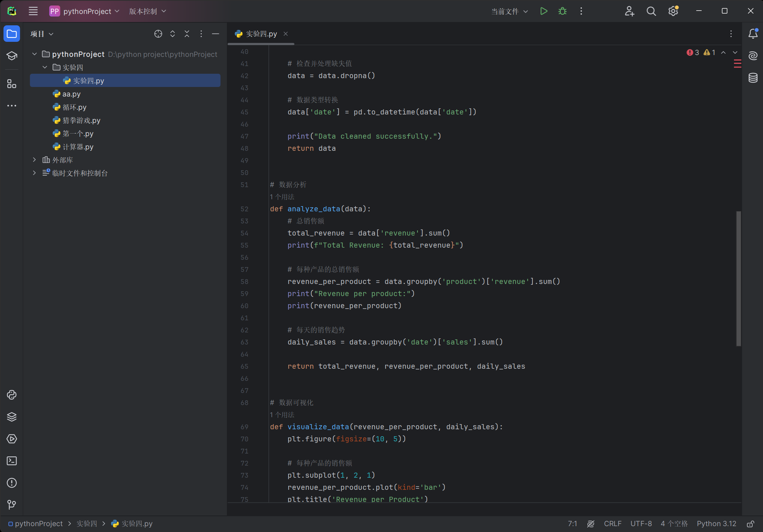This screenshot has width=763, height=532.
Task: Click the '1 个用法' hint above visualize_data
Action: coord(282,415)
